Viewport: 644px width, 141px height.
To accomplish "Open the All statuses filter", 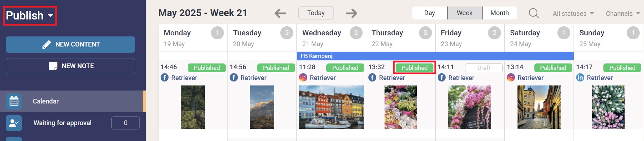I will click(x=573, y=13).
